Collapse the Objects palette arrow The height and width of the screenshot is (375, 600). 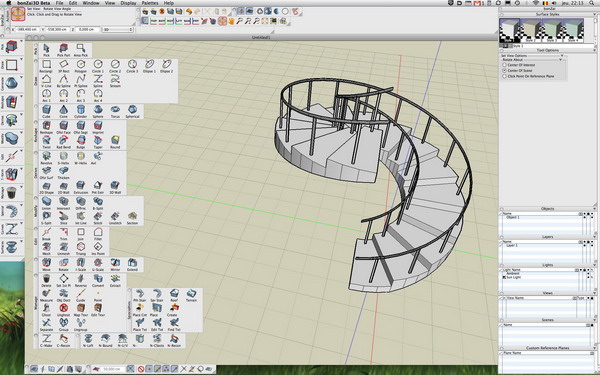(595, 209)
